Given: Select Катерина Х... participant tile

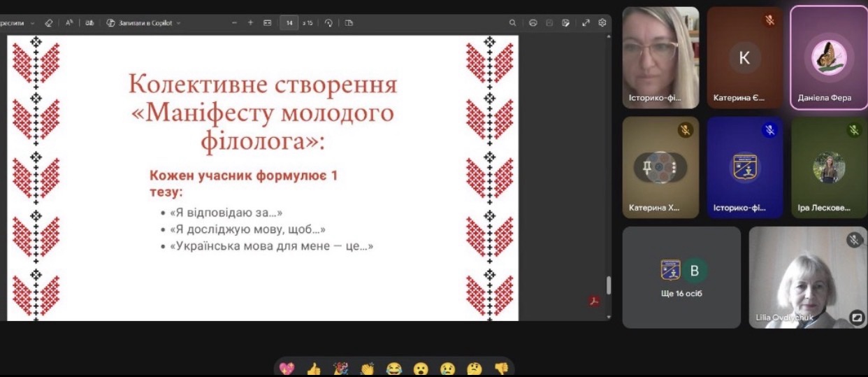Looking at the screenshot, I should 660,167.
